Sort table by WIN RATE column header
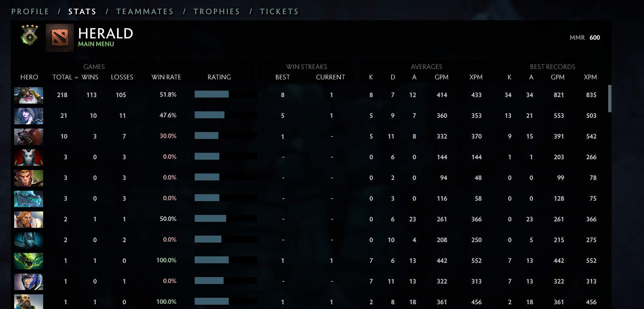This screenshot has width=644, height=309. click(x=166, y=77)
